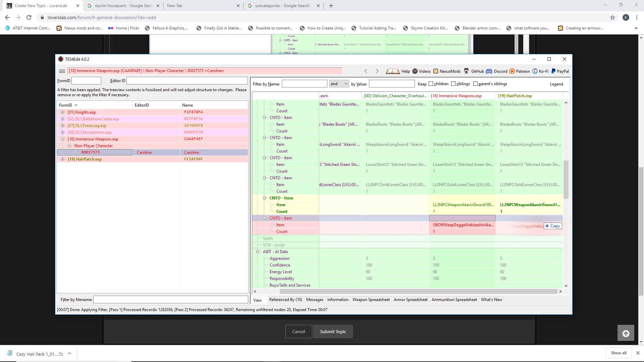Open the and/or filter dropdown
Viewport: 644px width, 362px height.
[x=339, y=84]
